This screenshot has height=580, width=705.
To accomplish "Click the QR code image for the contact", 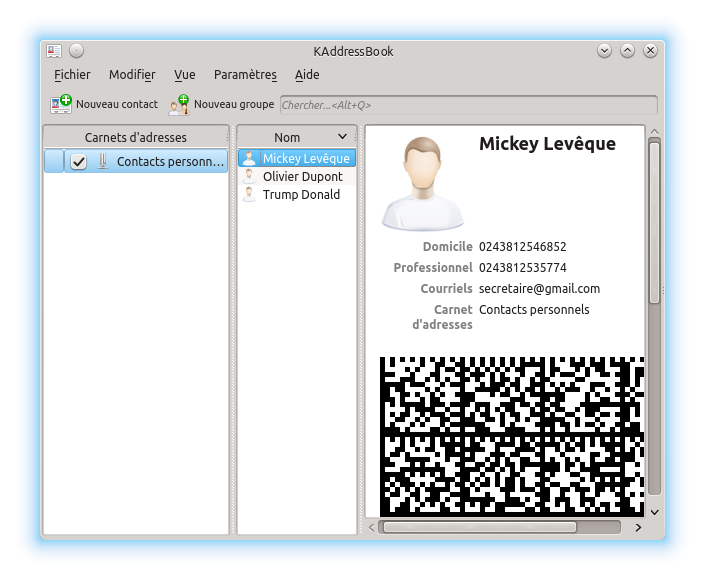I will [510, 435].
